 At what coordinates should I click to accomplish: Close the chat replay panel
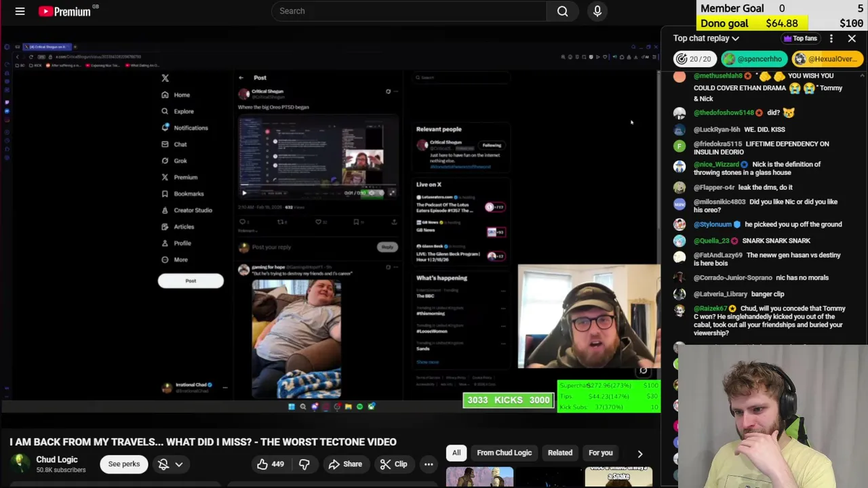click(x=852, y=39)
